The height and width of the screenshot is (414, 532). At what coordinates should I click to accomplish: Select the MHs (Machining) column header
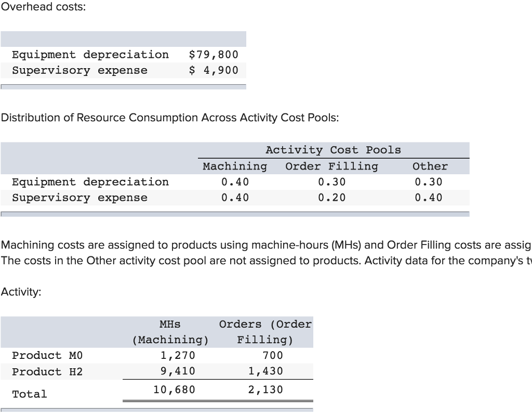(170, 332)
